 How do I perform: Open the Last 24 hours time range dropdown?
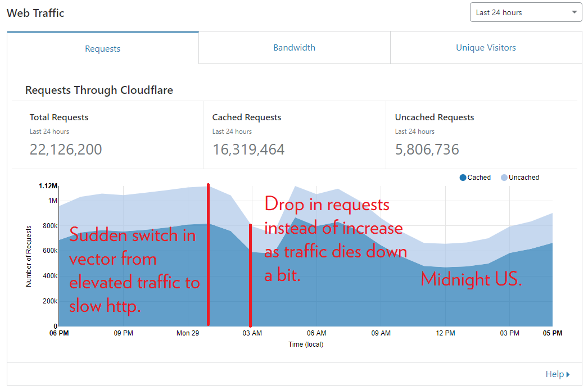coord(526,12)
